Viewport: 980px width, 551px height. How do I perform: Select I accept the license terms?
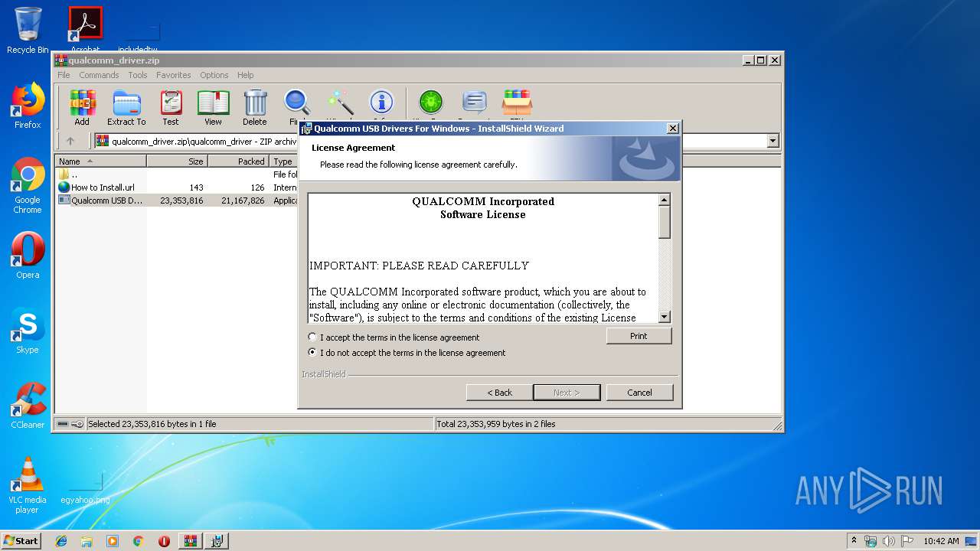pyautogui.click(x=395, y=337)
